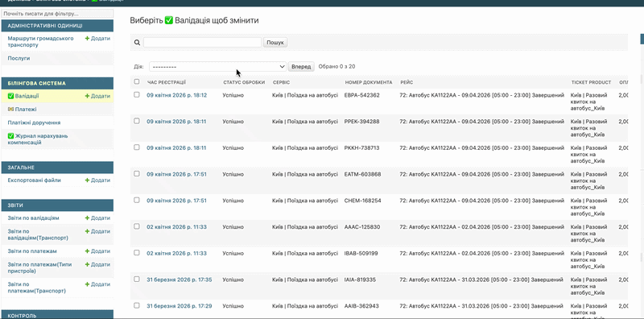
Task: Open Звіти по валідаціям sidebar link
Action: (33, 217)
